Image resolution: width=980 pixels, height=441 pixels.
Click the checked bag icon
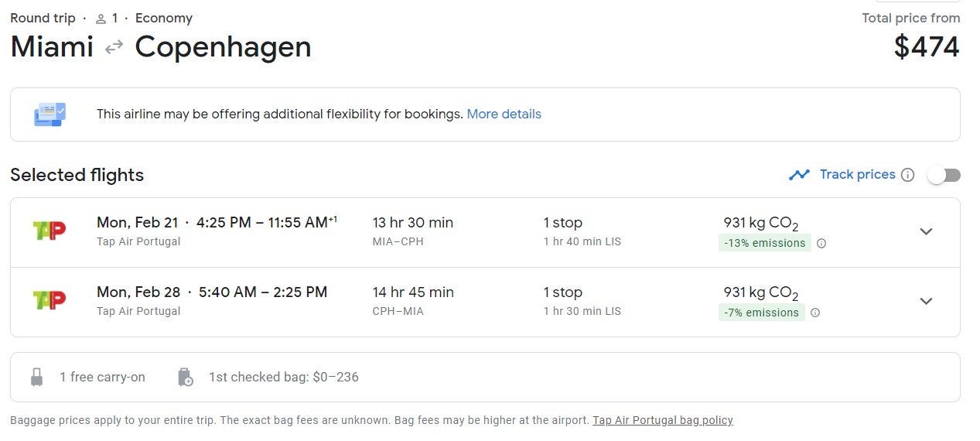coord(185,378)
